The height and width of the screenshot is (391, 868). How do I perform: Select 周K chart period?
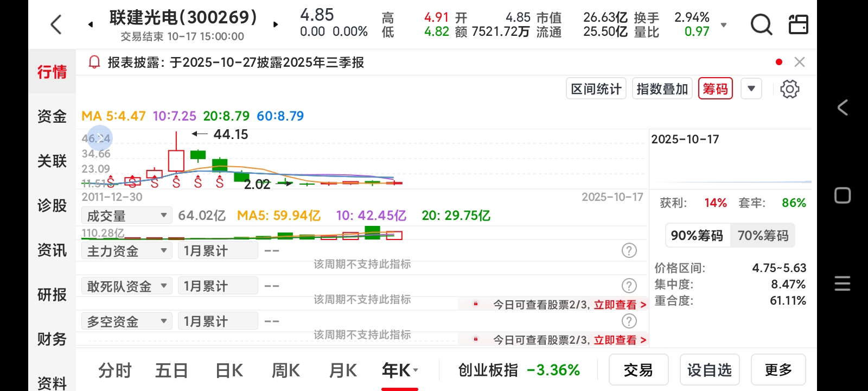286,370
